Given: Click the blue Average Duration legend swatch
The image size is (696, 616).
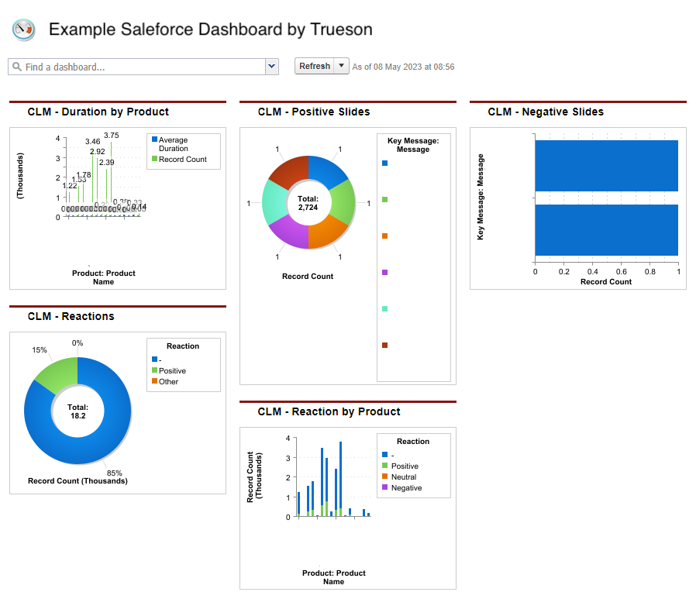Looking at the screenshot, I should [x=154, y=139].
